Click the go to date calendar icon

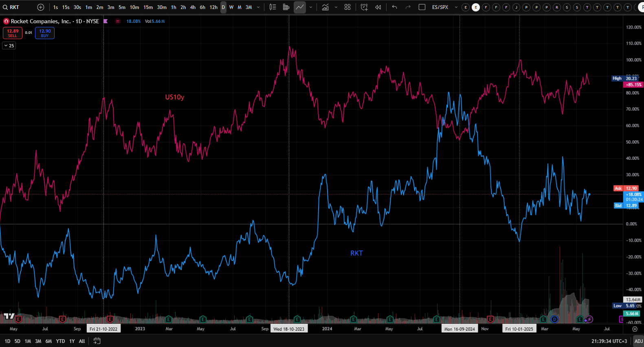(97, 341)
